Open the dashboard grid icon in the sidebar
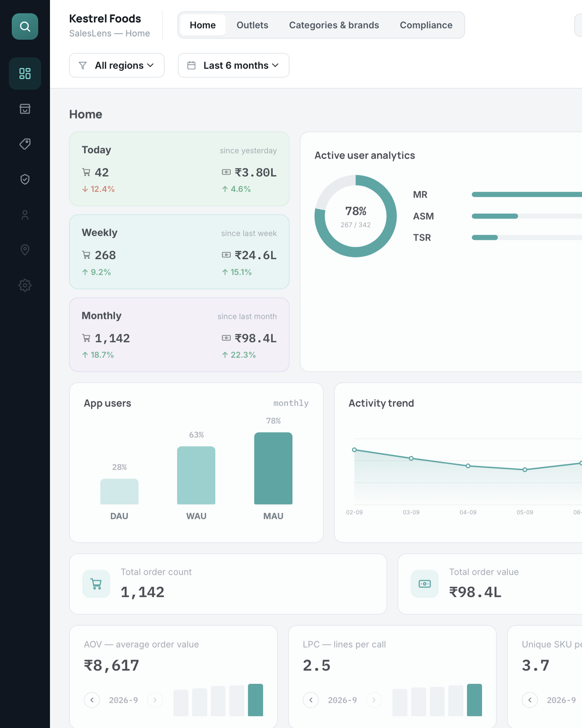The image size is (582, 728). (25, 73)
